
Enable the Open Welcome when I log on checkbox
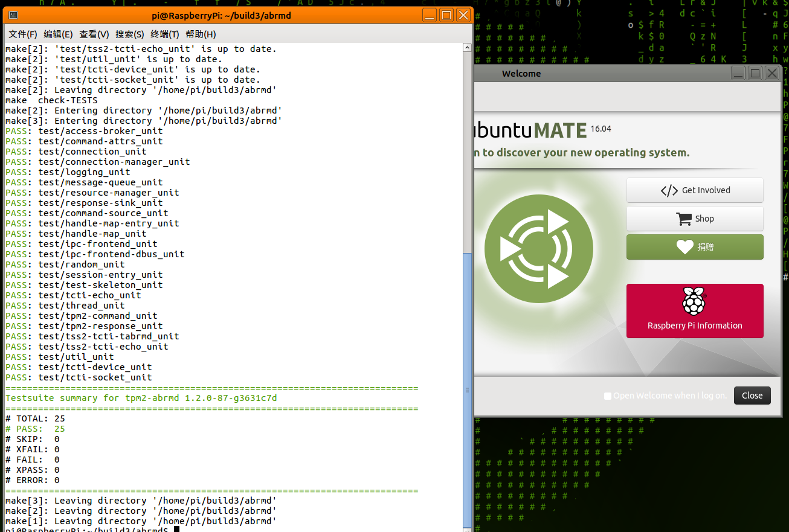click(x=608, y=396)
